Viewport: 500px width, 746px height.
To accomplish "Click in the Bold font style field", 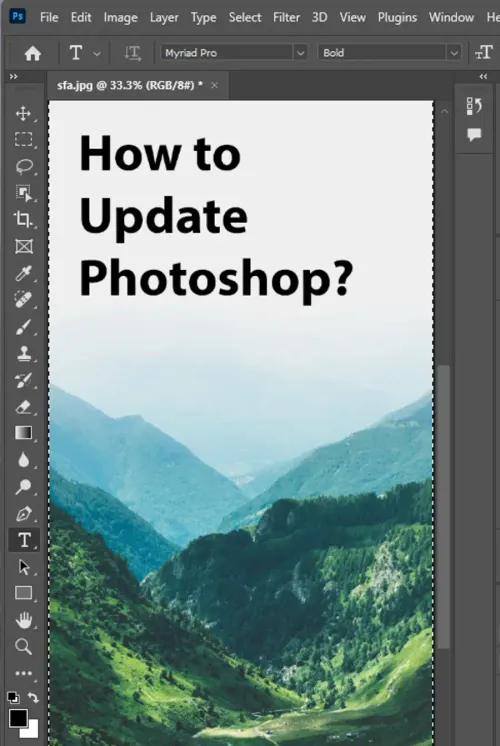I will (x=382, y=53).
